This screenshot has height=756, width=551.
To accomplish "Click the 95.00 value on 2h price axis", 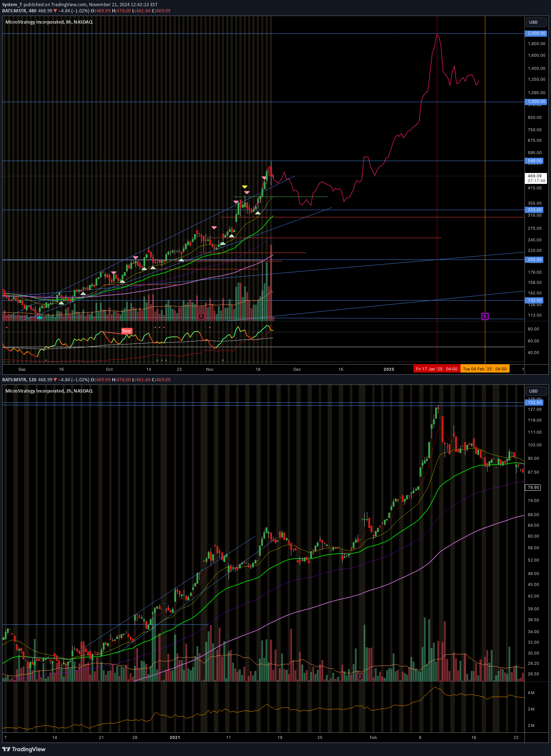I will [533, 458].
